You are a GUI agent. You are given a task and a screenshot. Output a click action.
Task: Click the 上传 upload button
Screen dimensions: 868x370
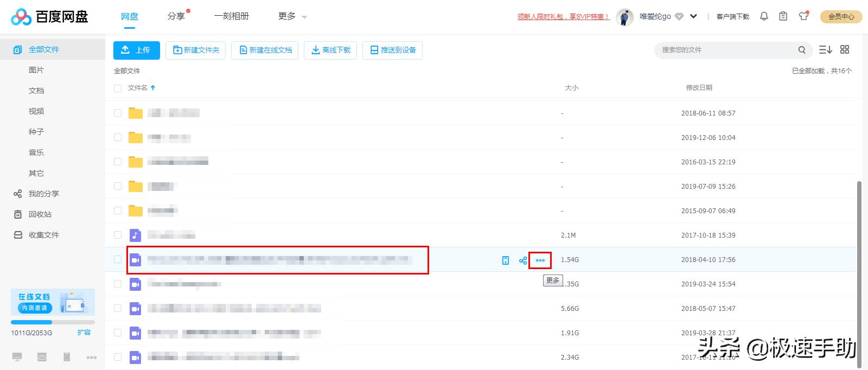pos(137,50)
